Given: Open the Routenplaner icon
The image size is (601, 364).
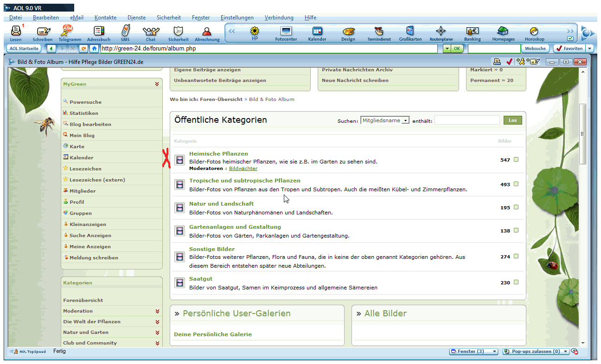Looking at the screenshot, I should tap(441, 31).
